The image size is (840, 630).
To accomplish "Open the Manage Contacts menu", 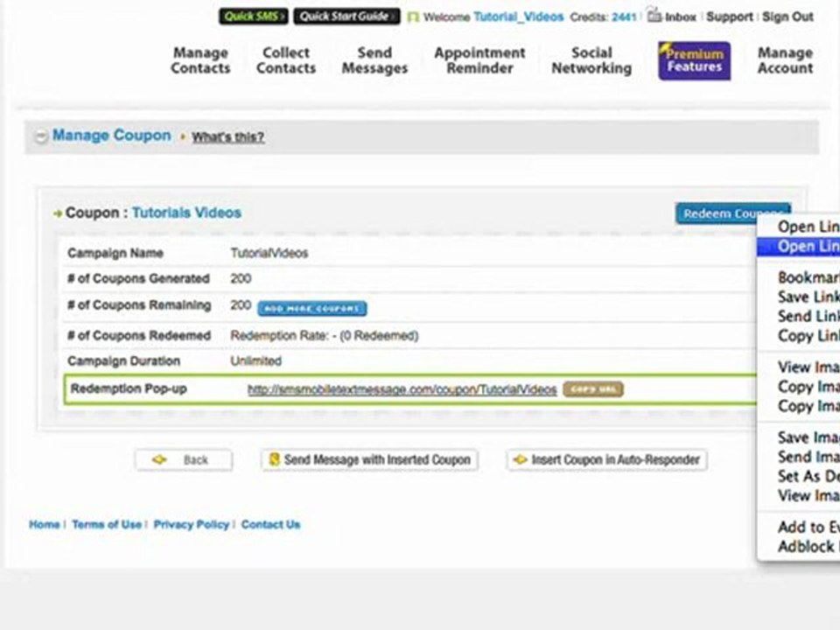I will click(x=200, y=60).
